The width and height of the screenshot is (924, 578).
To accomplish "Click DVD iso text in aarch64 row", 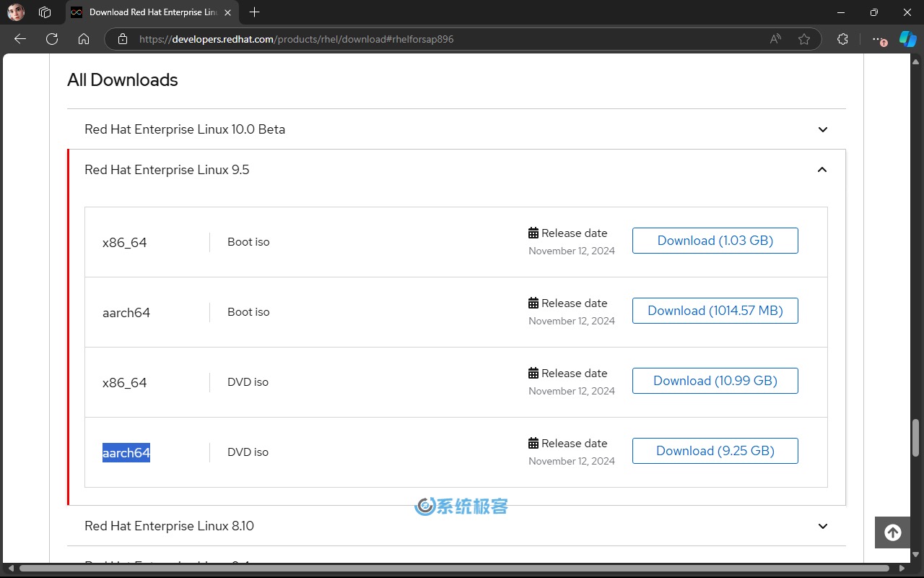I will point(248,452).
